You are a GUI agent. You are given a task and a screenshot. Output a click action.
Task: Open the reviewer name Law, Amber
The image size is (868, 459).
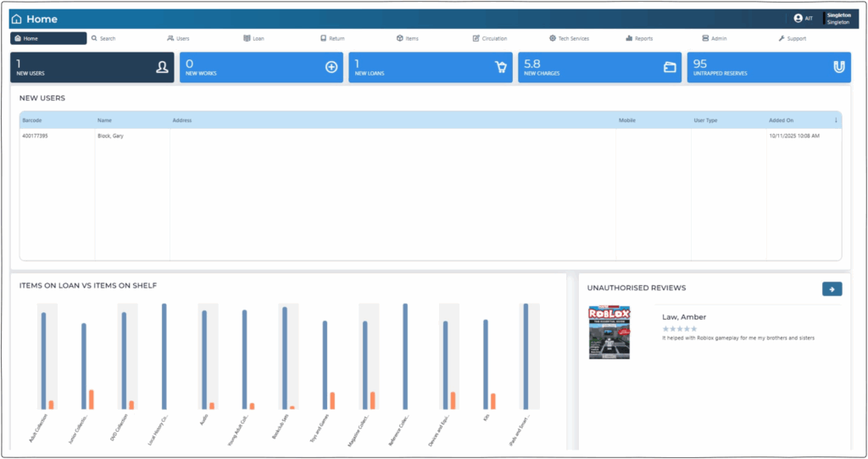click(x=684, y=317)
